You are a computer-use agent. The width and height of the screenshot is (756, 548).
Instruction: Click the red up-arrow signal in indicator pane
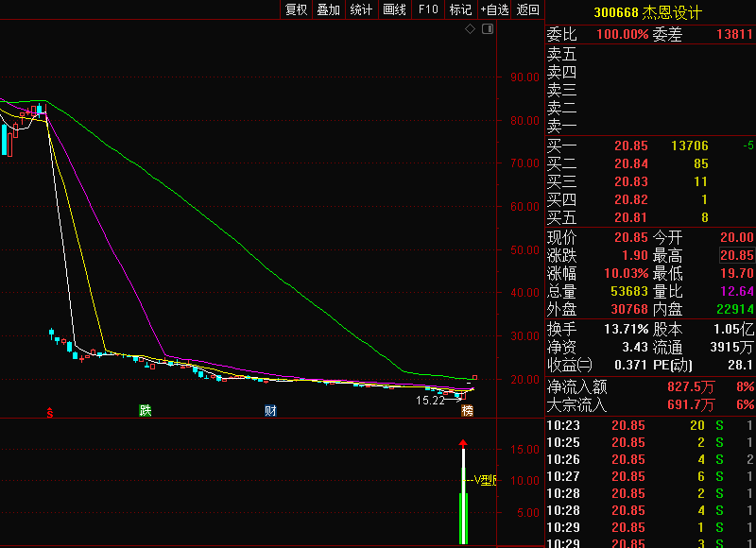(x=463, y=442)
